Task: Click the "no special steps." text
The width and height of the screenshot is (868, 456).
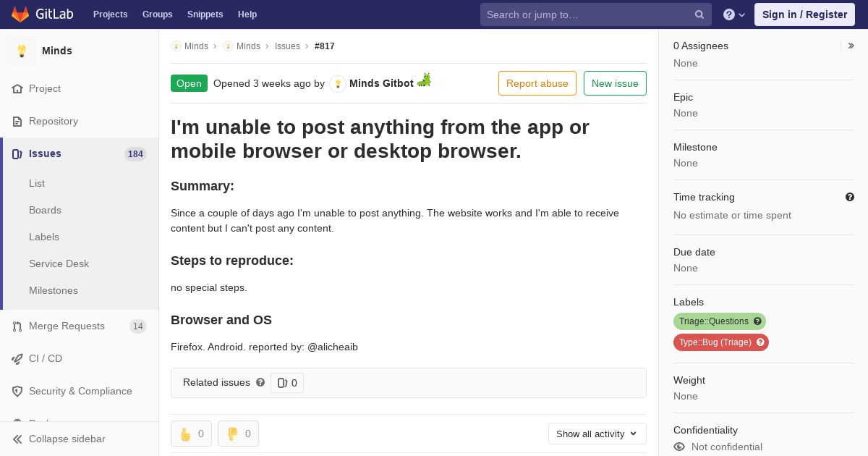Action: (209, 287)
